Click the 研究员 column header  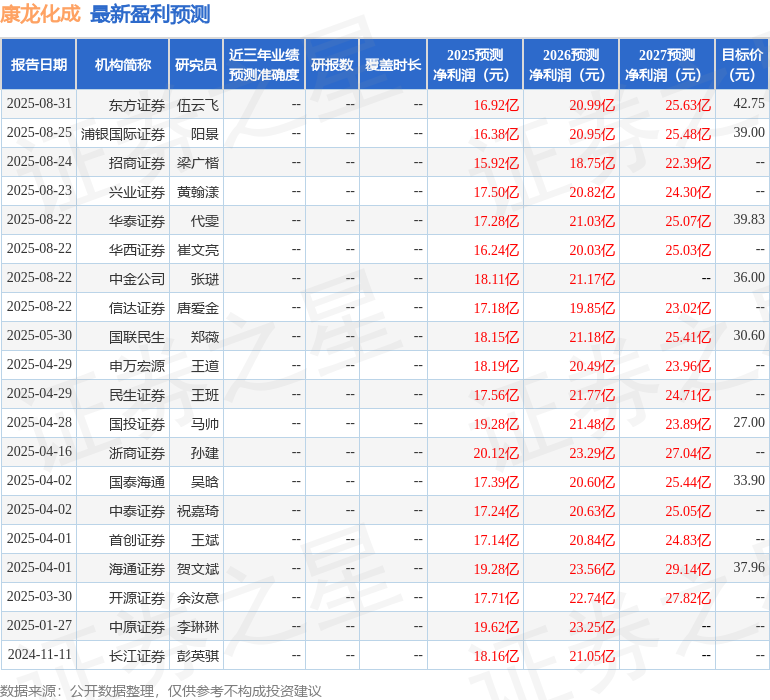(x=196, y=64)
